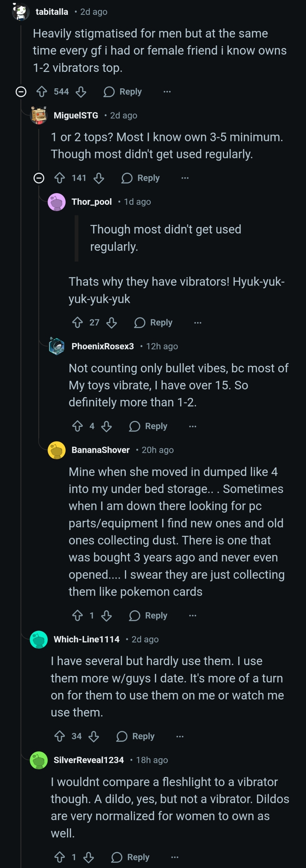306x868 pixels.
Task: Collapse tabitalla's comment thread
Action: 21,92
